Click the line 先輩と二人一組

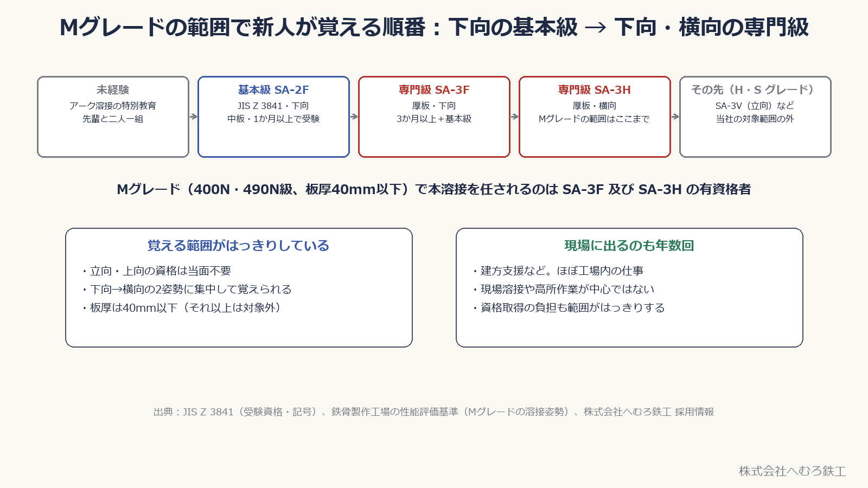pos(113,119)
